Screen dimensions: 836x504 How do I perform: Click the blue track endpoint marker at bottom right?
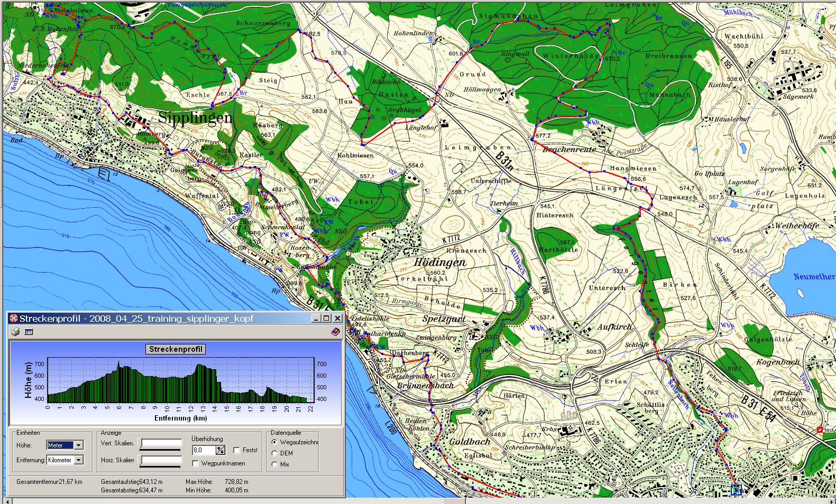736,490
